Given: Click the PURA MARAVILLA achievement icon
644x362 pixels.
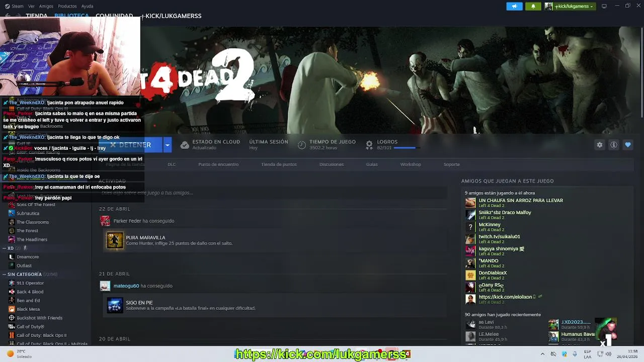Looking at the screenshot, I should coord(115,240).
